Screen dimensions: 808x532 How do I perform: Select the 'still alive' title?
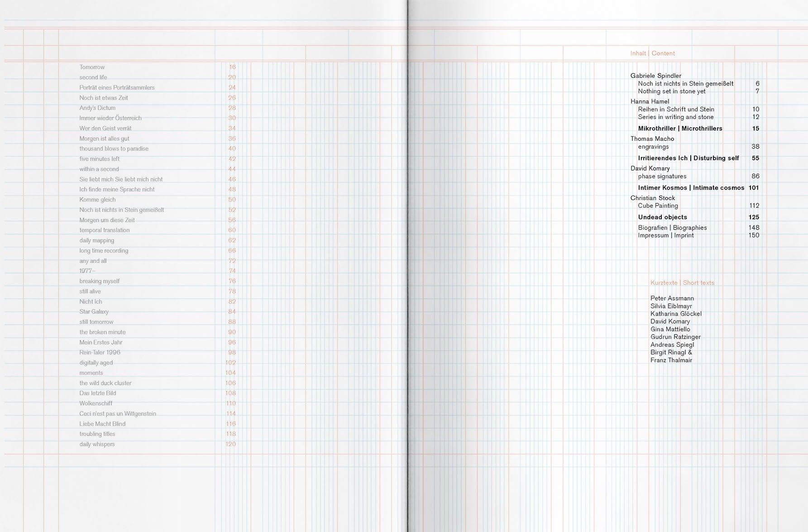(90, 291)
